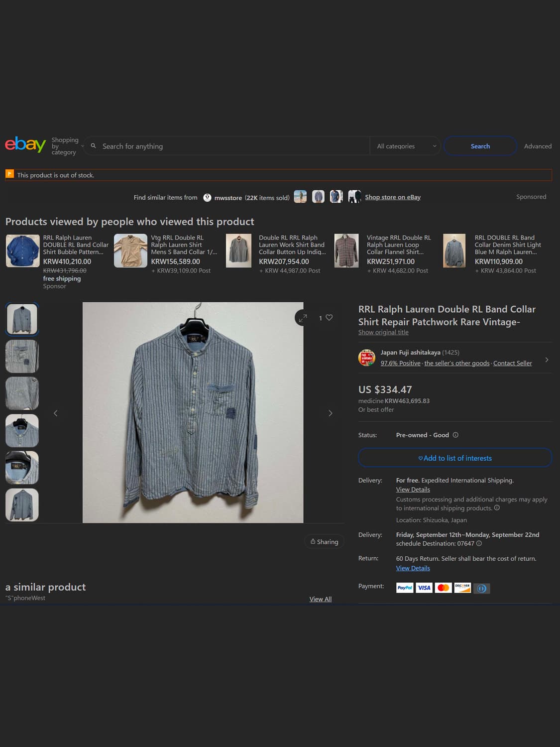Click the Search button

coord(480,146)
